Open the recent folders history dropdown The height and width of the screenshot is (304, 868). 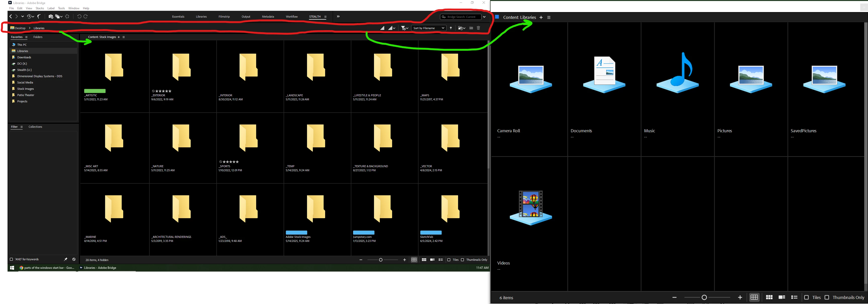(30, 17)
